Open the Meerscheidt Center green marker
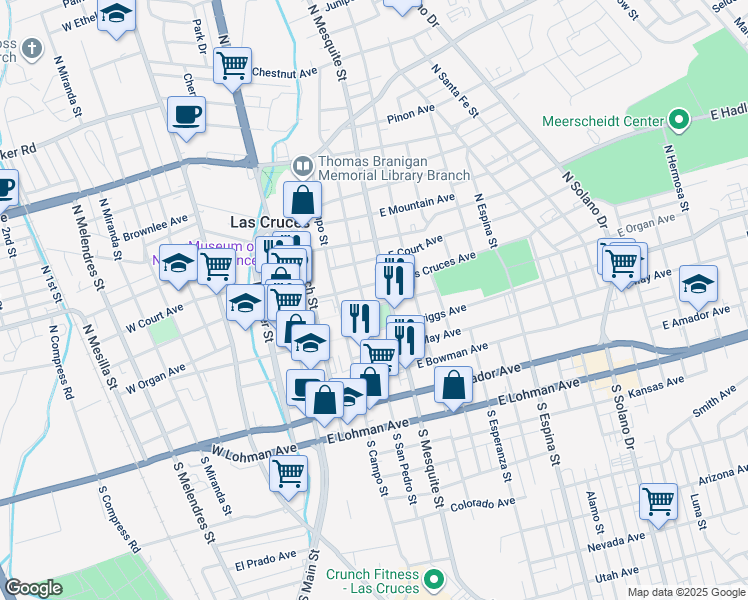 point(679,121)
